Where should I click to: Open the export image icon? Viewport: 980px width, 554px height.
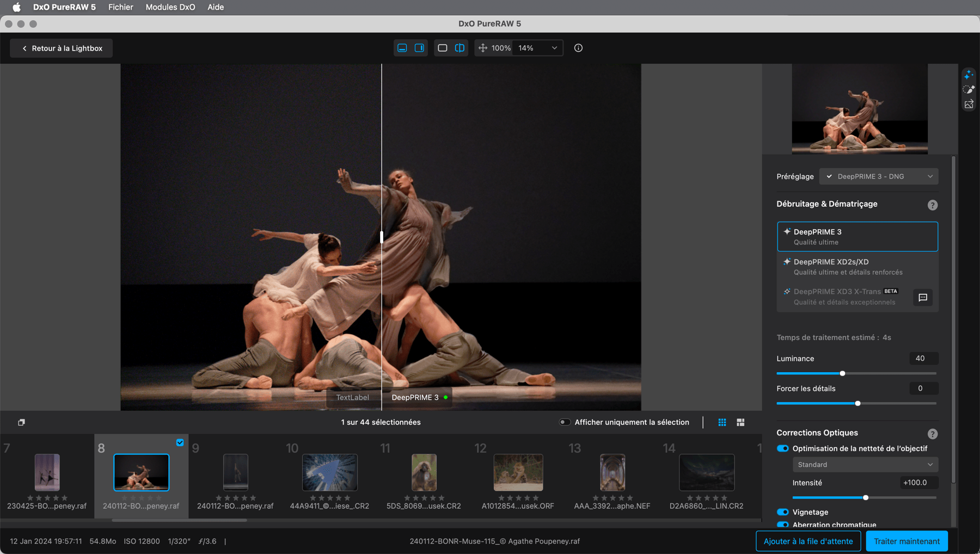click(969, 104)
